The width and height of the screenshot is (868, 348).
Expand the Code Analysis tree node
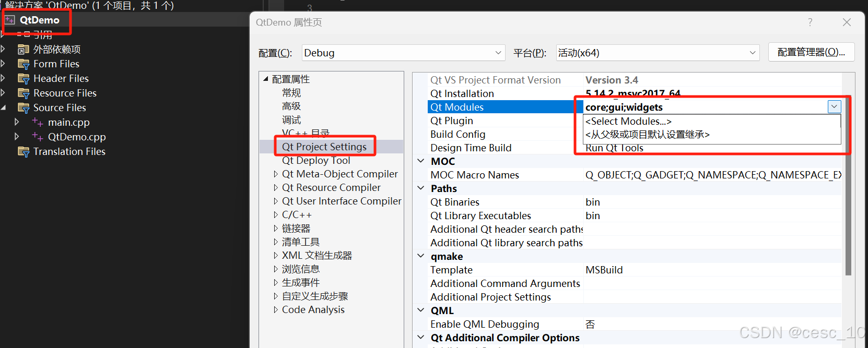coord(276,310)
